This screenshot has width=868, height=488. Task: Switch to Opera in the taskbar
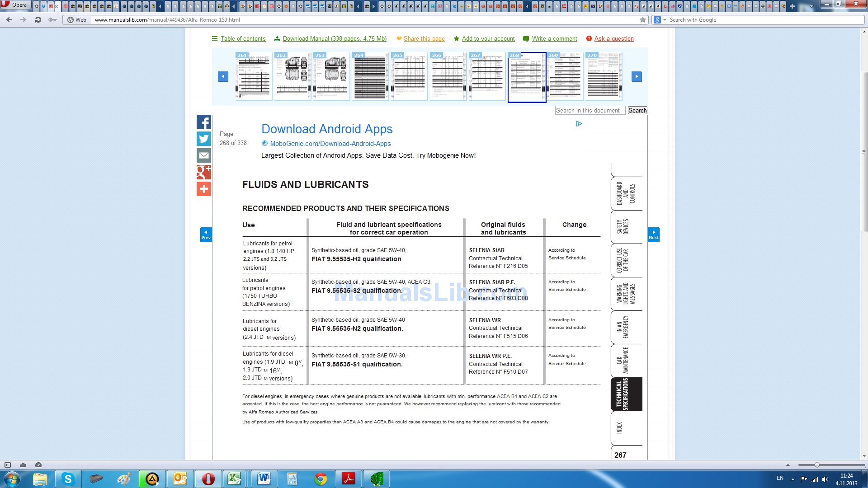click(x=208, y=479)
